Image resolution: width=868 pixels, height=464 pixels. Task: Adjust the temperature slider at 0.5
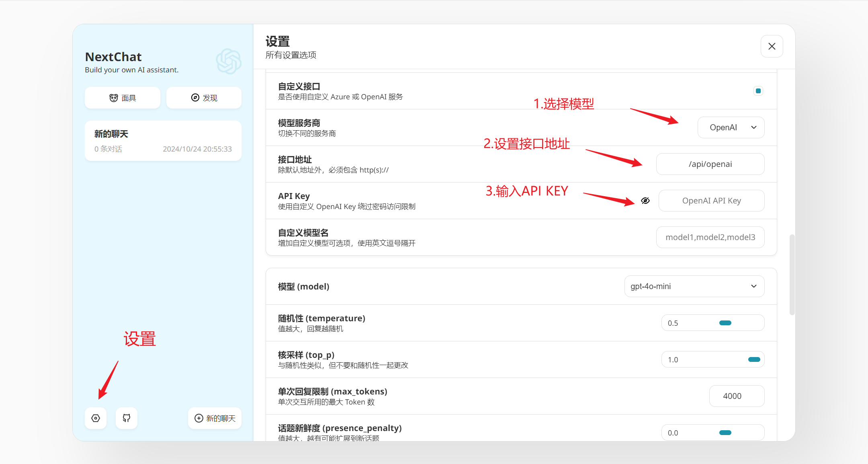tap(725, 323)
